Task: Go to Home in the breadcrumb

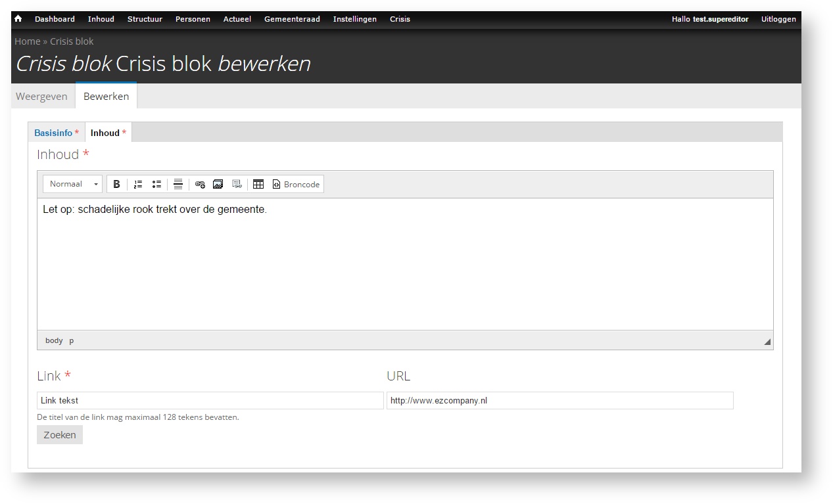Action: point(28,41)
